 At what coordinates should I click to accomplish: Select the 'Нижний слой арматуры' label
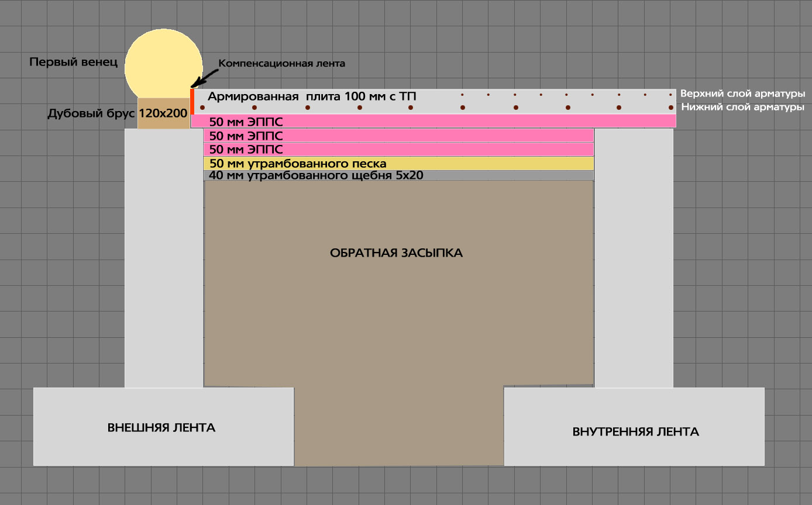pos(742,107)
